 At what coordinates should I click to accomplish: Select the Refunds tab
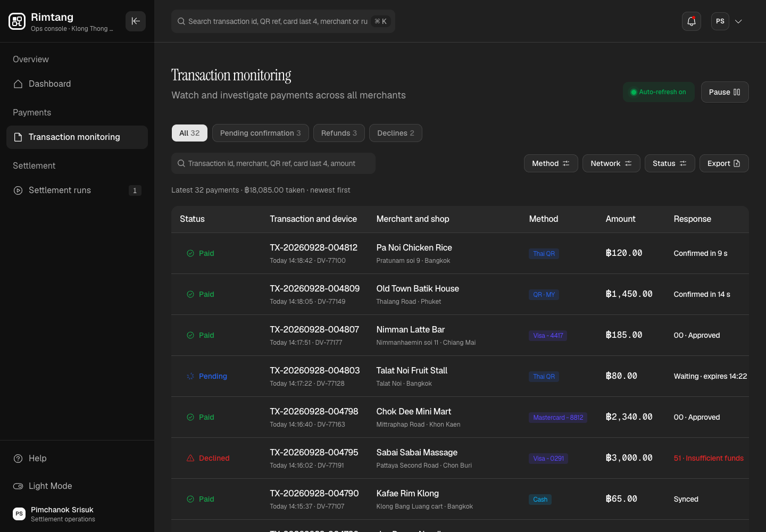click(x=339, y=133)
